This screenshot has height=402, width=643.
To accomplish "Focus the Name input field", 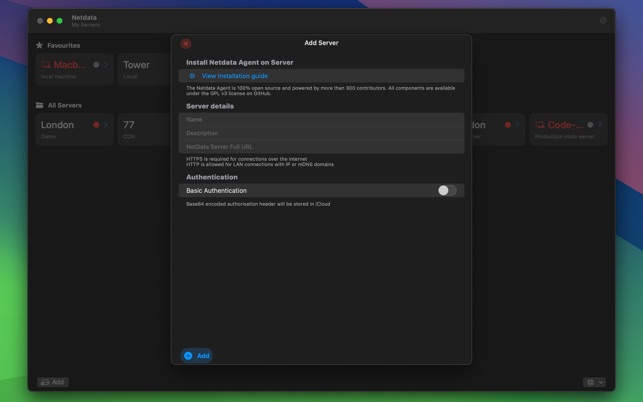I will point(321,119).
